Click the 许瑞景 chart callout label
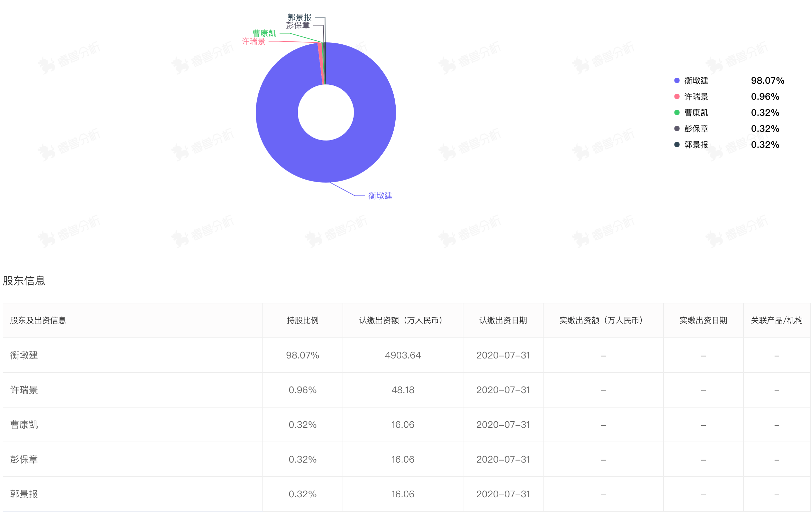 [x=253, y=41]
